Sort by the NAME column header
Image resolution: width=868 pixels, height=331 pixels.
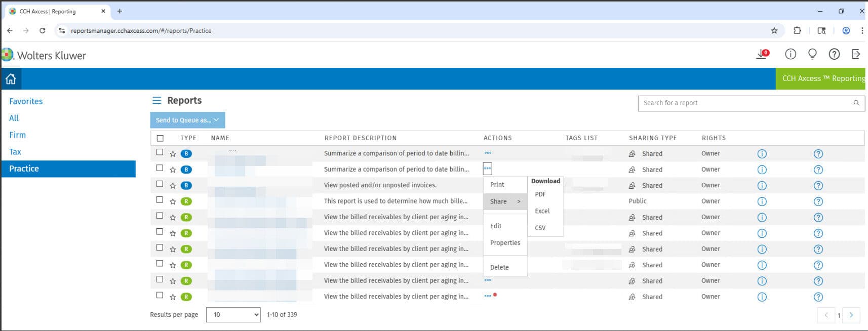pyautogui.click(x=220, y=138)
